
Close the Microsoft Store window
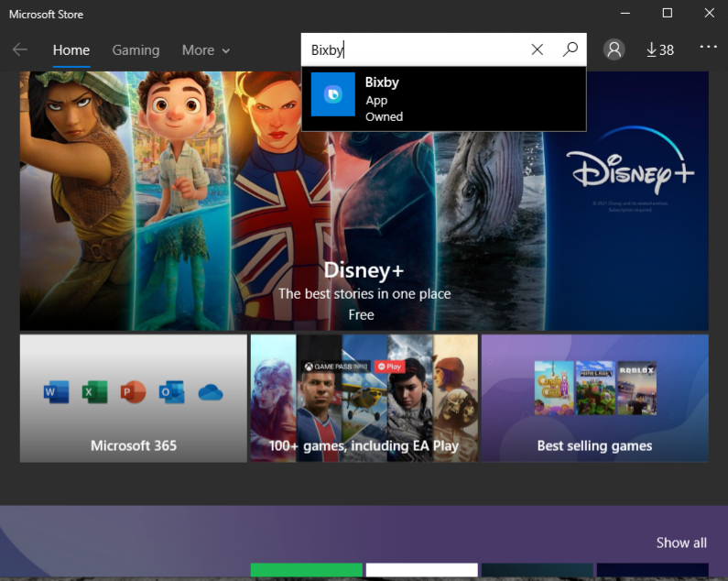[x=709, y=13]
